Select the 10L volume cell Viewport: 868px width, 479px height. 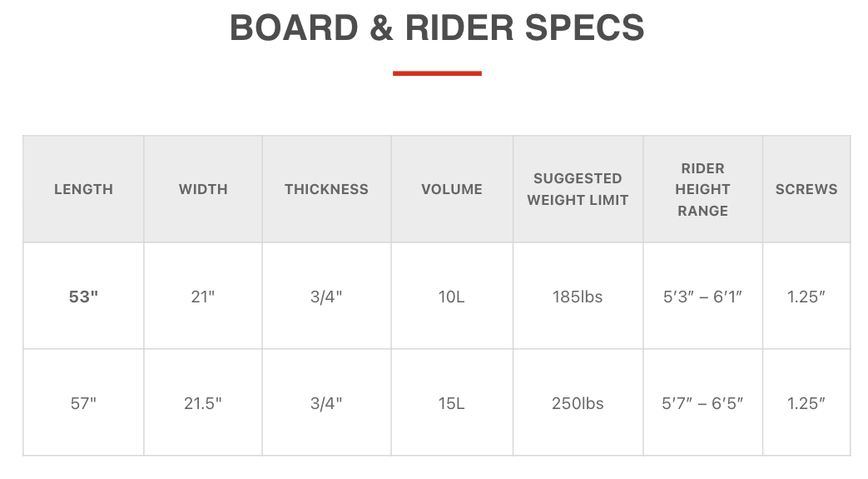tap(452, 296)
